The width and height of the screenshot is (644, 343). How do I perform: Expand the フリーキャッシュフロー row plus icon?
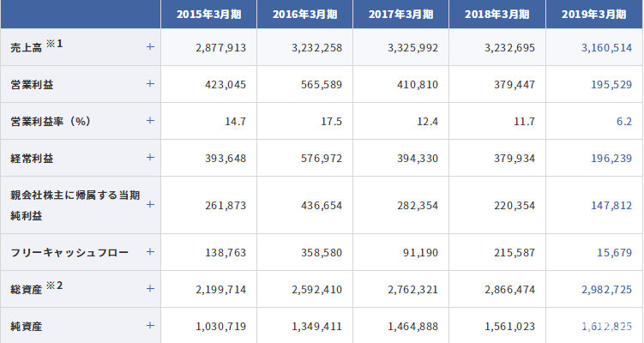click(x=150, y=252)
